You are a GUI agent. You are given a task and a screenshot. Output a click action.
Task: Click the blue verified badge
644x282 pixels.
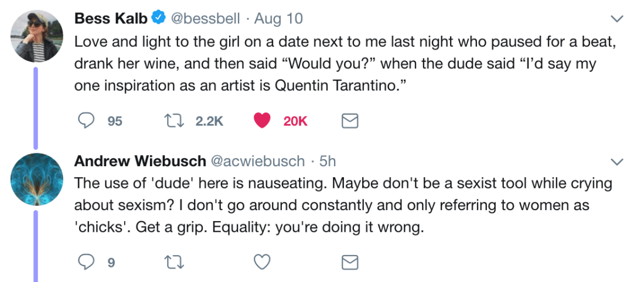158,19
